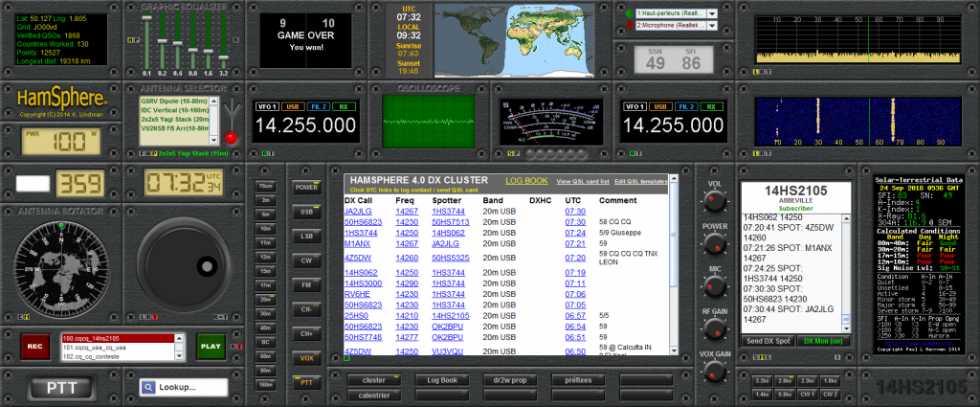The width and height of the screenshot is (980, 407).
Task: Toggle VOX on the mode panel
Action: coord(307,358)
